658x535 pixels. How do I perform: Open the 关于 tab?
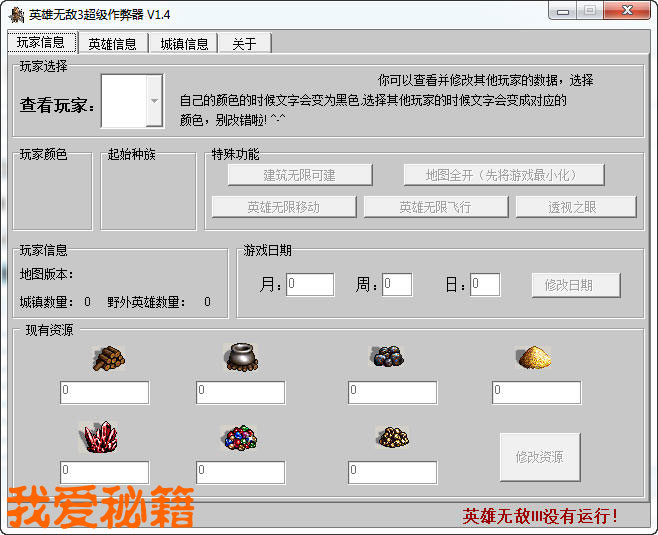point(244,43)
